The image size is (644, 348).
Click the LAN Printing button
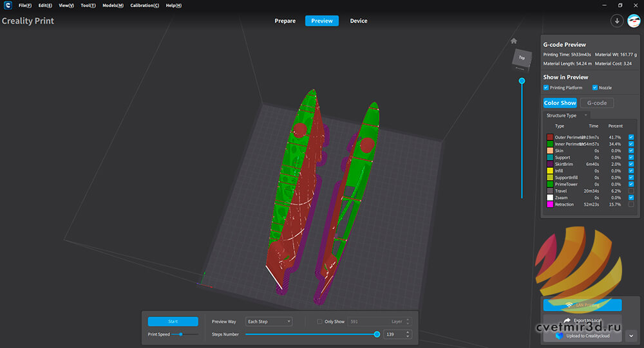(x=582, y=305)
